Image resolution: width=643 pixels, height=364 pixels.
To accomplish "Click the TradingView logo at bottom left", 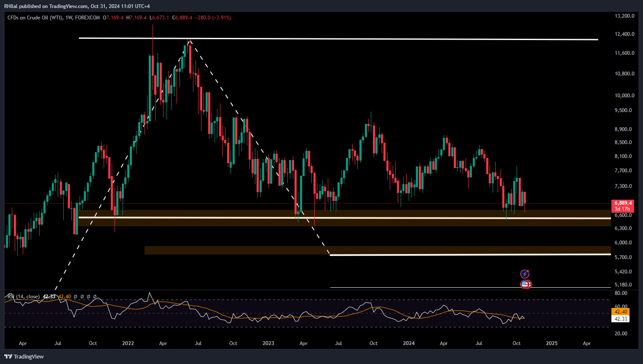I will (24, 356).
